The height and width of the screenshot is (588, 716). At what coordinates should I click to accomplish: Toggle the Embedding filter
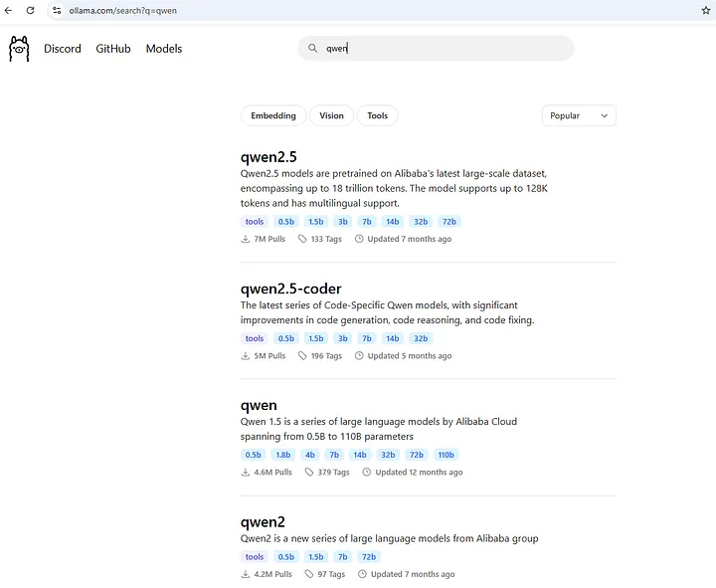coord(273,115)
